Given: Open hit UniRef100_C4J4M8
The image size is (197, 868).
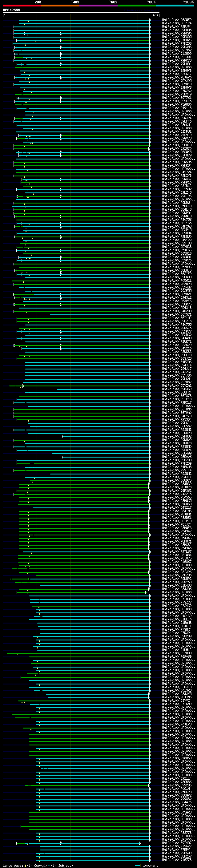Looking at the screenshot, I should 177,338.
